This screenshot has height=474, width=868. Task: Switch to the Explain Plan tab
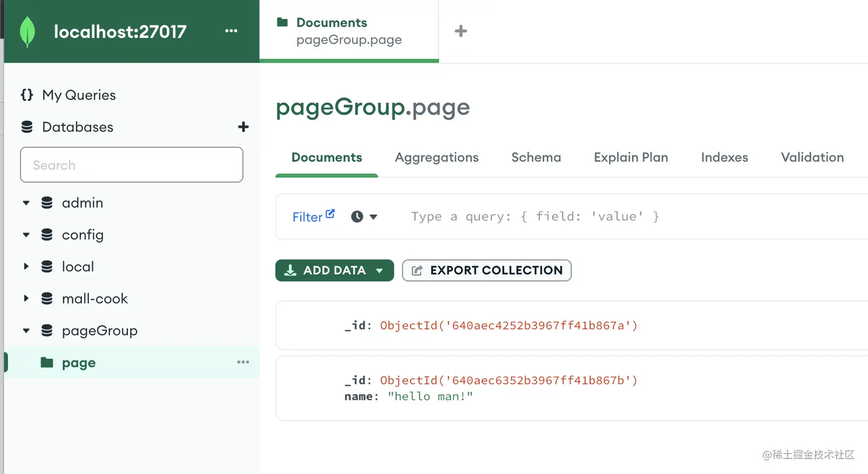pos(631,157)
